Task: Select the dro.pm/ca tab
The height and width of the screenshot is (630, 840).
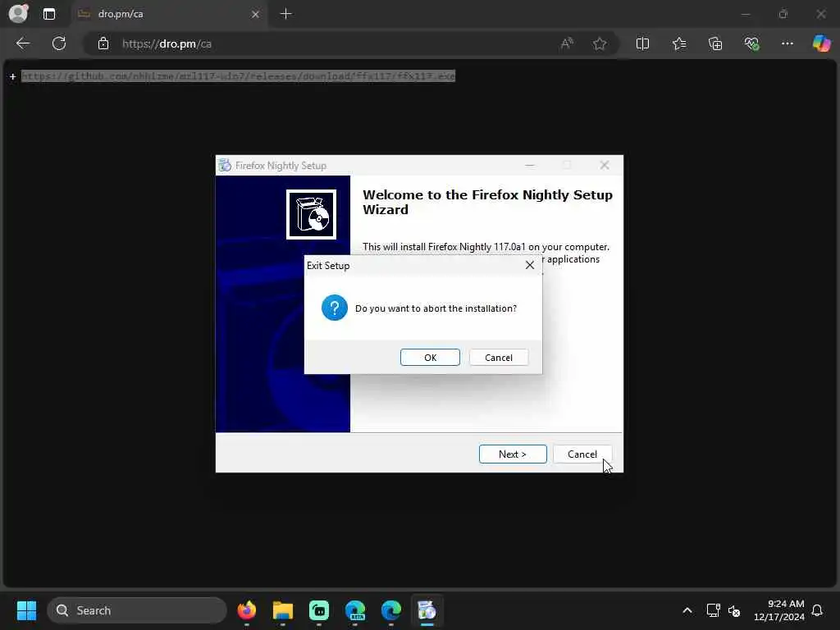Action: (x=169, y=14)
